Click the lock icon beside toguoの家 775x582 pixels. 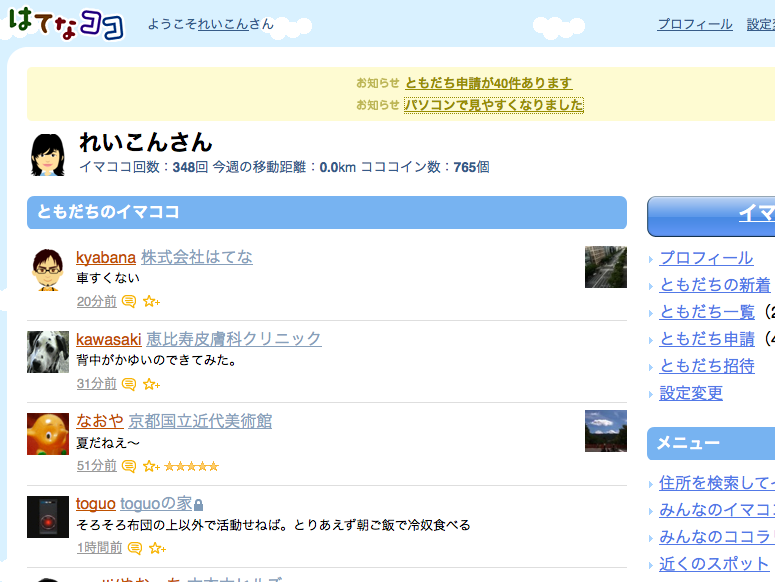pos(198,505)
